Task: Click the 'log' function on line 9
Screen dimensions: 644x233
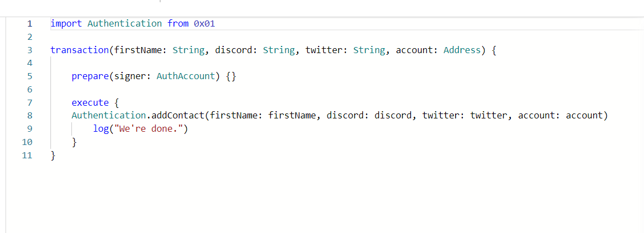Action: pyautogui.click(x=101, y=130)
